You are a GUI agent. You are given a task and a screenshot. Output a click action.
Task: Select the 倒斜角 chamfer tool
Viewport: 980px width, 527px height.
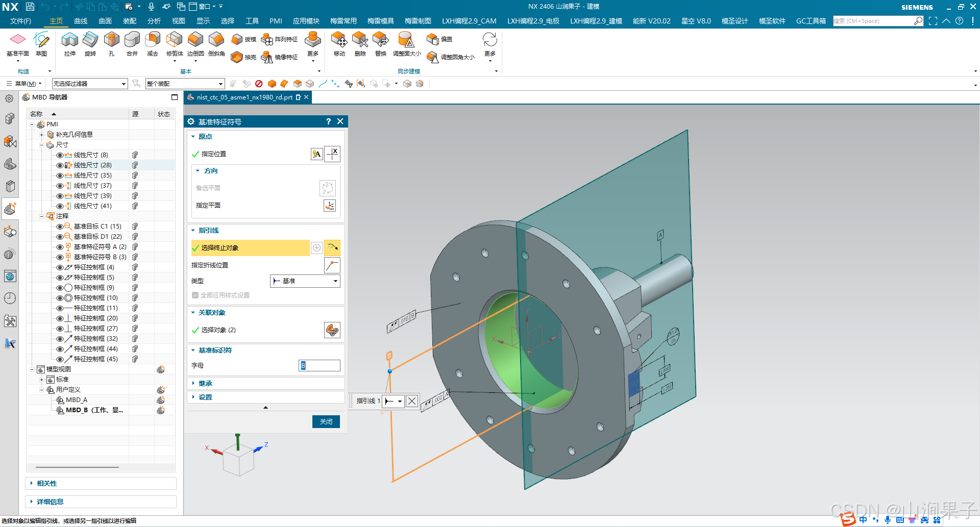(216, 43)
